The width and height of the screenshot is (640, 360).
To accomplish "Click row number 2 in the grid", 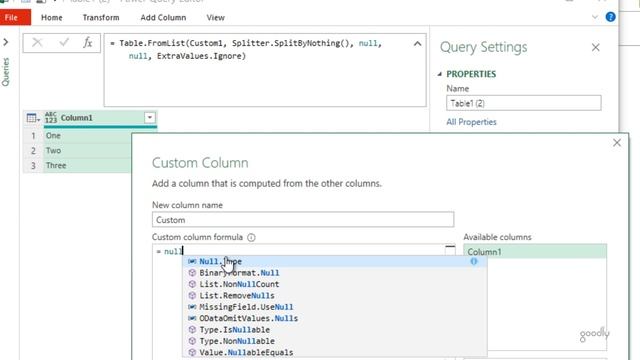I will pos(33,151).
